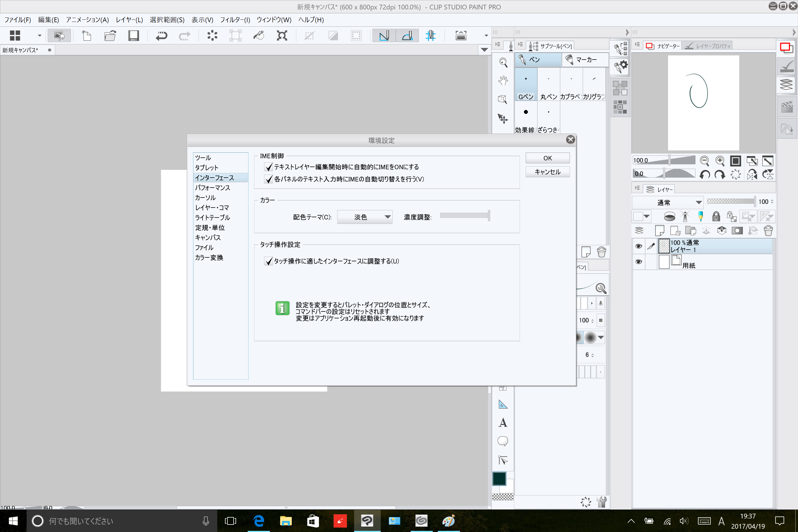Delete layer using the layer panel trash icon
Image resolution: width=798 pixels, height=532 pixels.
point(768,231)
